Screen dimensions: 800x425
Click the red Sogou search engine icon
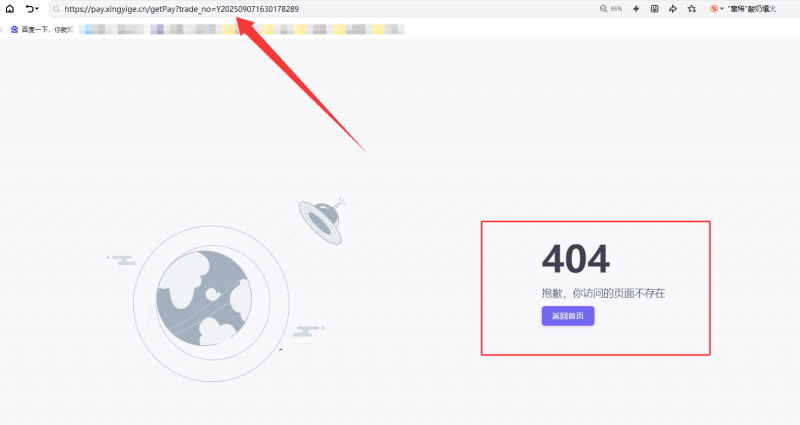(x=714, y=9)
